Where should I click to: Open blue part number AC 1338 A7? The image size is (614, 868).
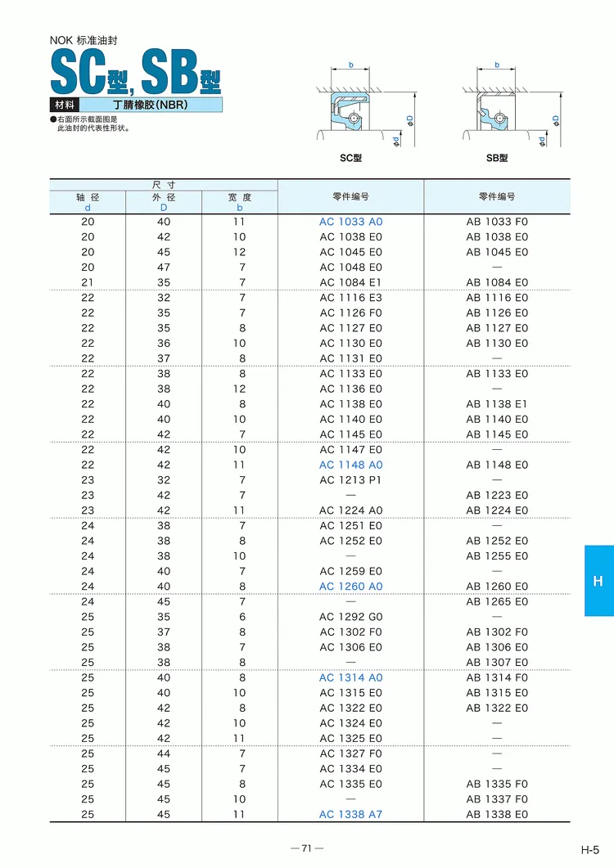(350, 815)
